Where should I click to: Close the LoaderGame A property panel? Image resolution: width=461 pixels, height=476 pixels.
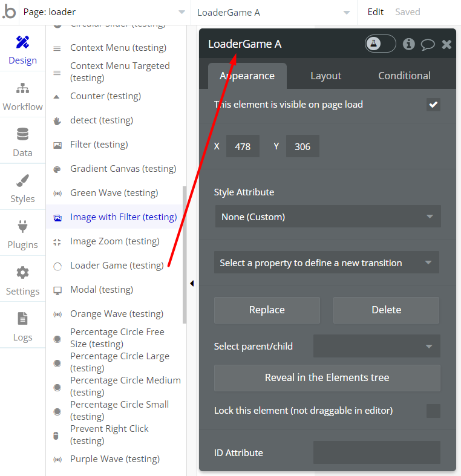(446, 44)
